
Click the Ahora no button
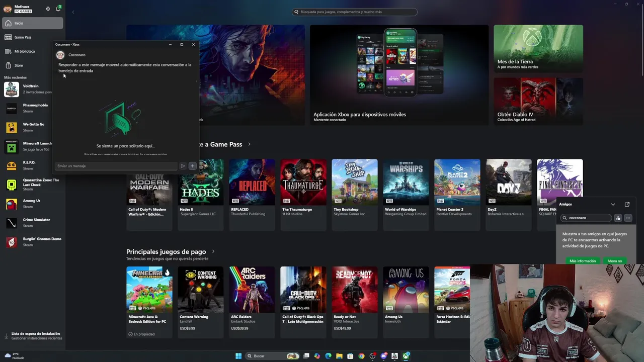tap(615, 261)
